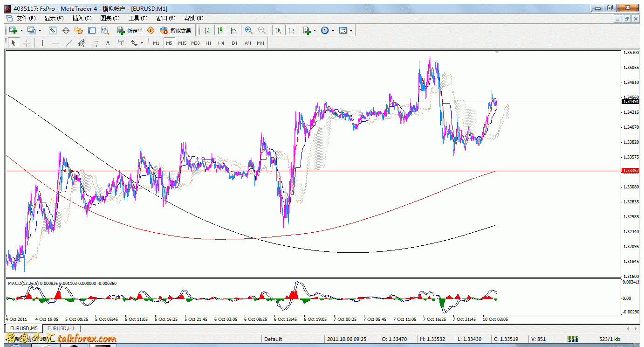Toggle chart shift
Viewport: 644px width, 347px height.
coord(291,30)
